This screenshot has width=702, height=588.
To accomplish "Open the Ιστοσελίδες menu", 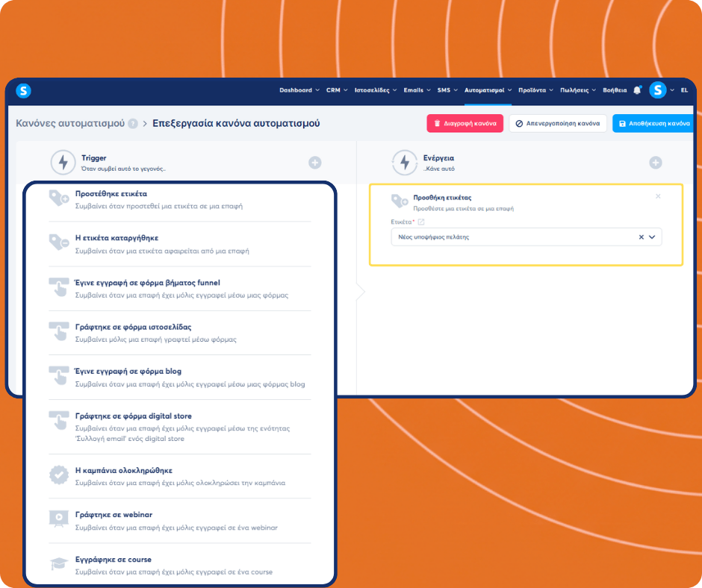I will [x=376, y=90].
